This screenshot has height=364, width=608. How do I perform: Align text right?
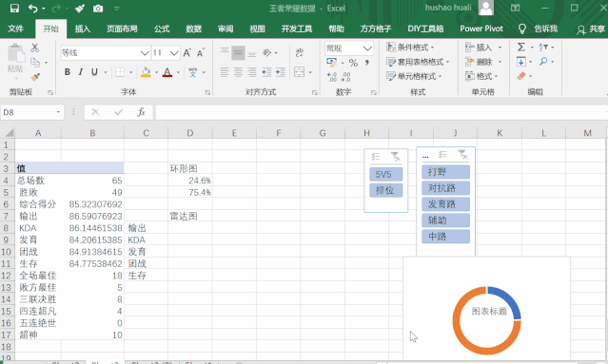click(x=252, y=72)
